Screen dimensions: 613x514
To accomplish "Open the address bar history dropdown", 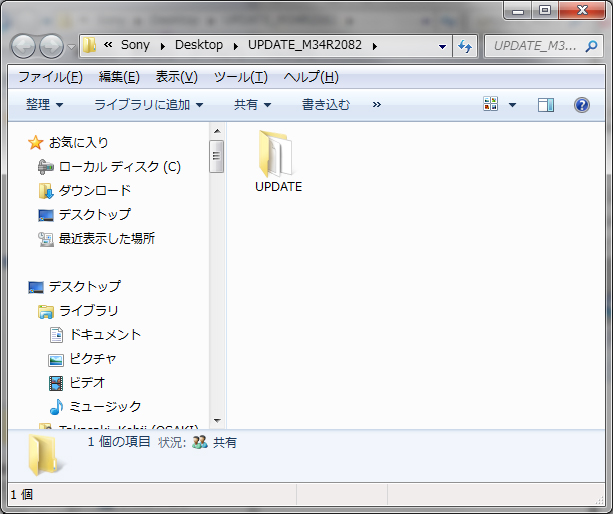I will coord(443,46).
